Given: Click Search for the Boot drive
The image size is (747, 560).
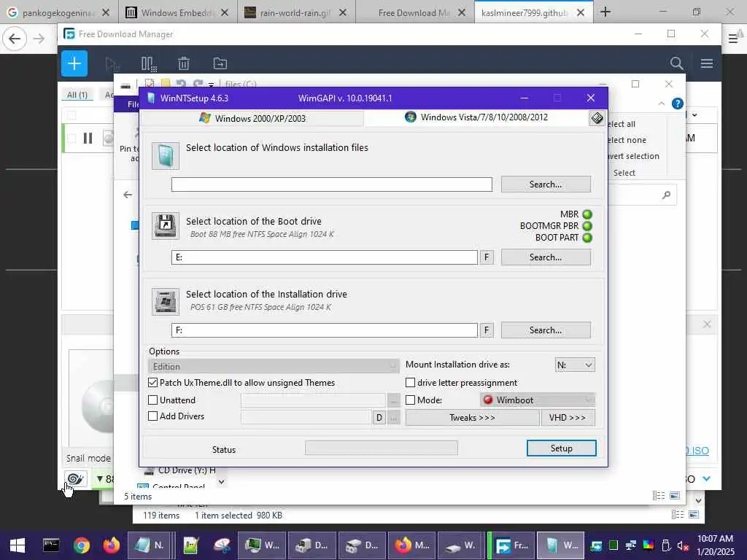Looking at the screenshot, I should point(546,257).
